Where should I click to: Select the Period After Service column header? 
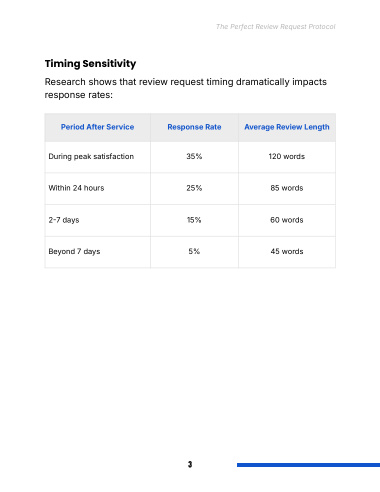[97, 127]
